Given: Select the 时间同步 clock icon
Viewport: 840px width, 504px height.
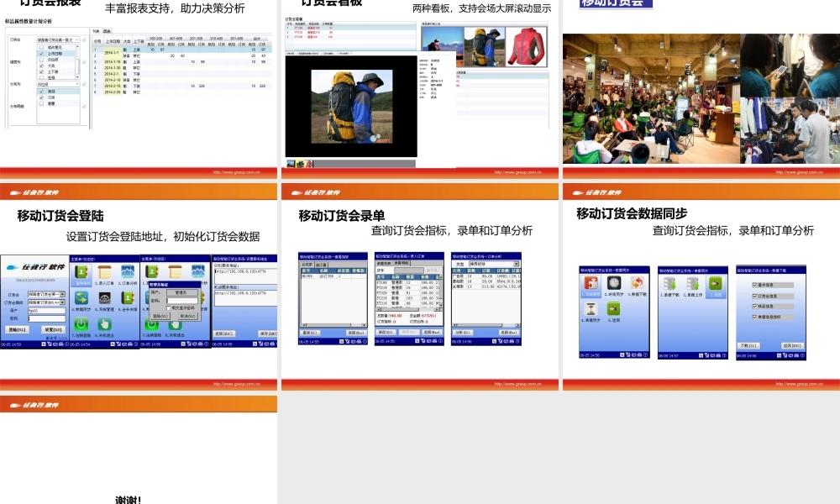Looking at the screenshot, I should [614, 282].
